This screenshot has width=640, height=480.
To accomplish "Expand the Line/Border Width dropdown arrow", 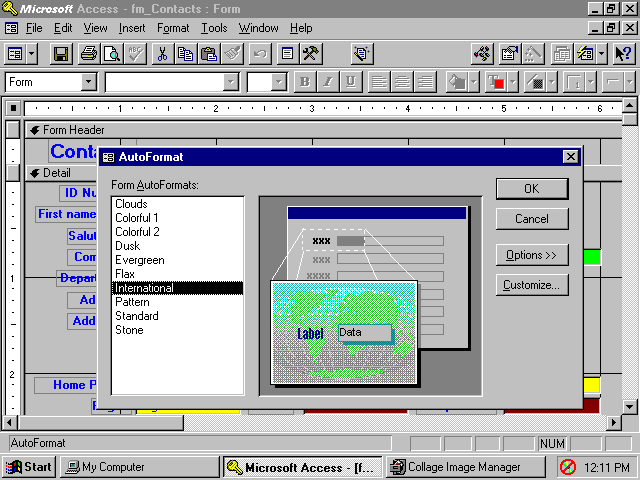I will [x=591, y=82].
